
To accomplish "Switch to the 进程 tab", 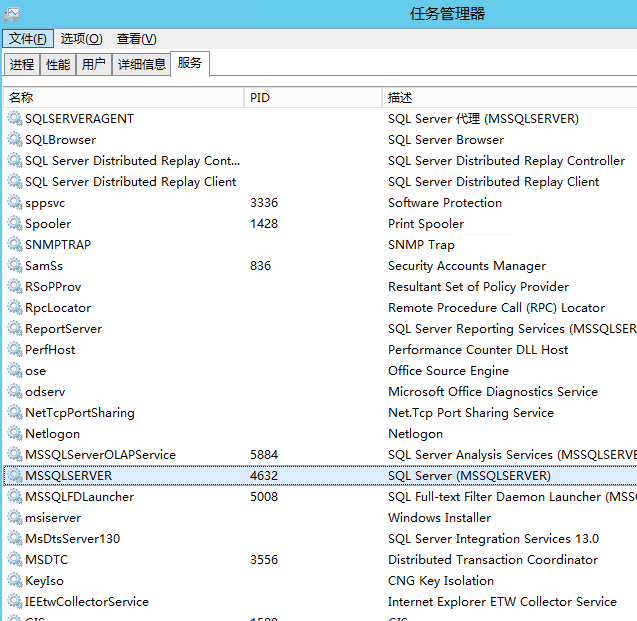I will pos(22,64).
